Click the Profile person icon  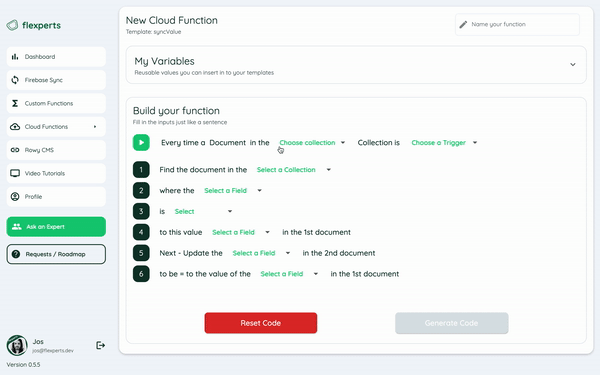coord(15,197)
